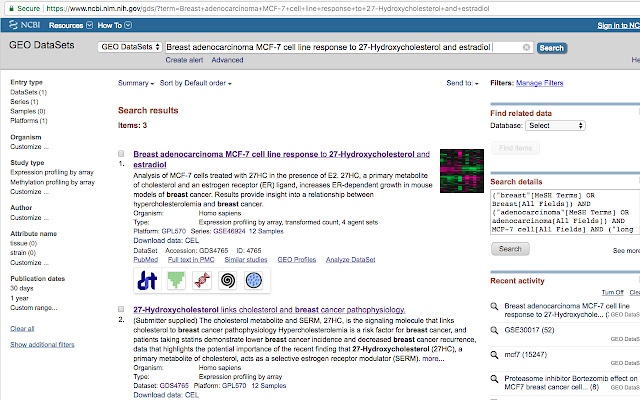Open the Send to dropdown
Image resolution: width=640 pixels, height=400 pixels.
[x=462, y=83]
